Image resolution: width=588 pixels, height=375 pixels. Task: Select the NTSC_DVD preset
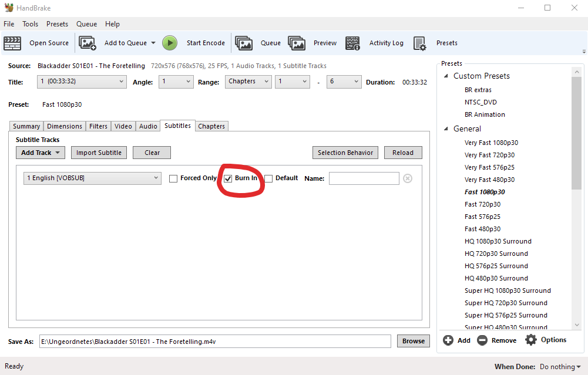pyautogui.click(x=481, y=102)
